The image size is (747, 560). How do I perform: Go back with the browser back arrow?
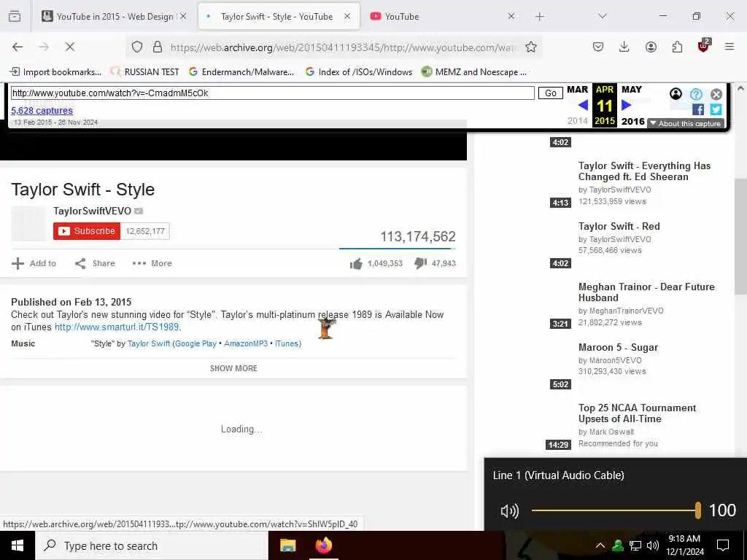[18, 47]
